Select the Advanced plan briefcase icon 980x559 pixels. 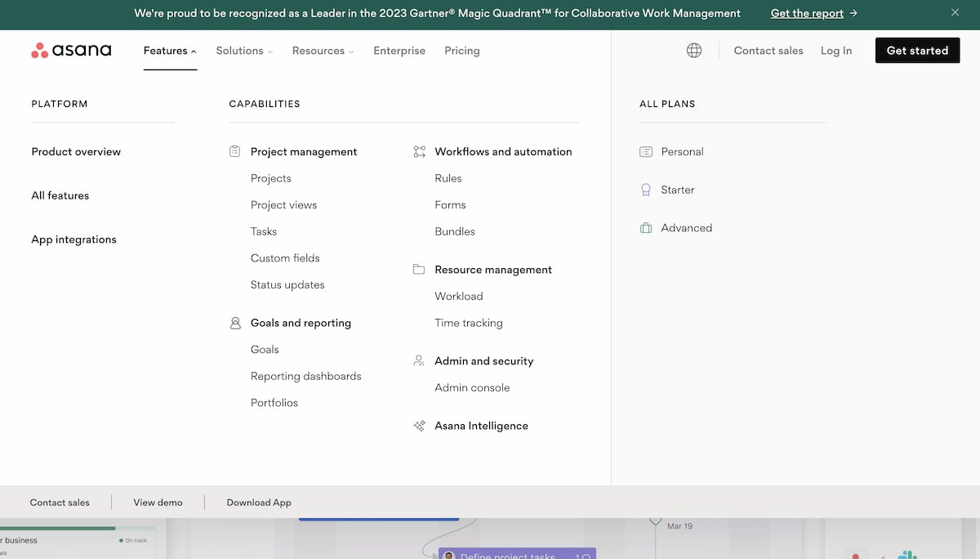tap(644, 227)
